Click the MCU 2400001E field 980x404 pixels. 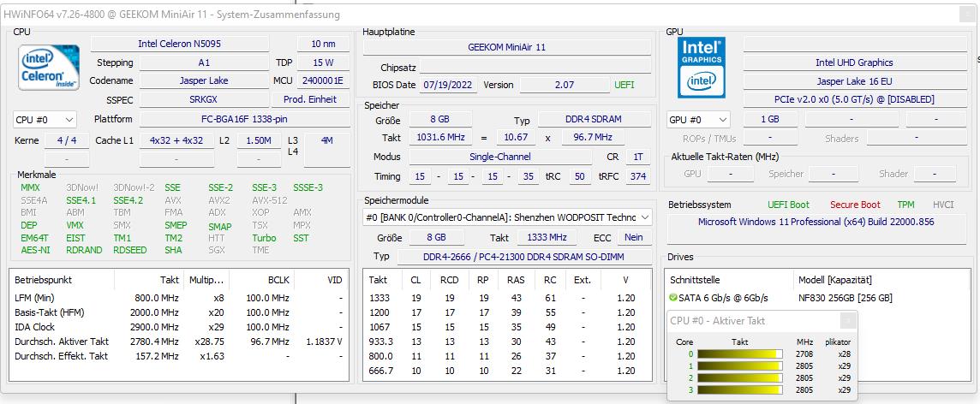(323, 80)
